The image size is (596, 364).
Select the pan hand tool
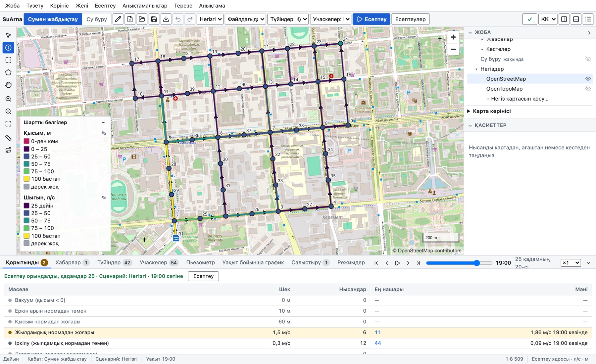[8, 85]
